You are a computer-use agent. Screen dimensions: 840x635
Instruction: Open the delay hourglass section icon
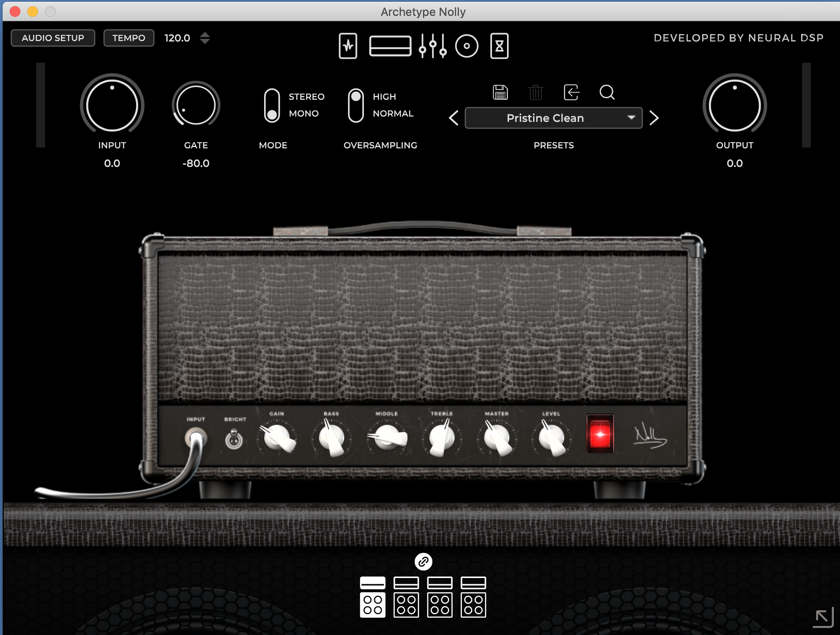click(499, 46)
